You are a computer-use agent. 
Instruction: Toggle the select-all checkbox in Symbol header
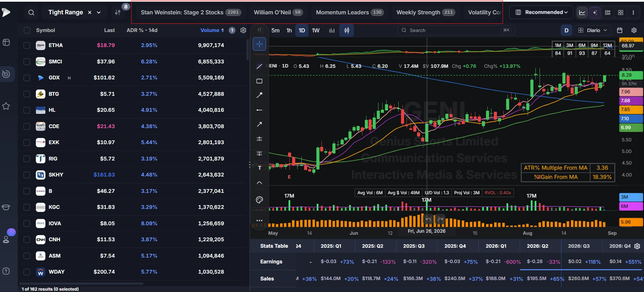27,30
